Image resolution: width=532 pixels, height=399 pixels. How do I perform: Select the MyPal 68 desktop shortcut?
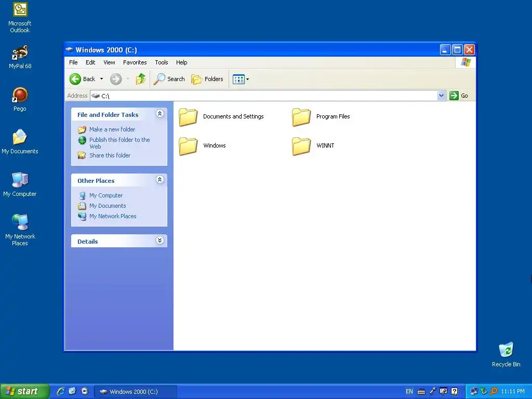pyautogui.click(x=20, y=57)
